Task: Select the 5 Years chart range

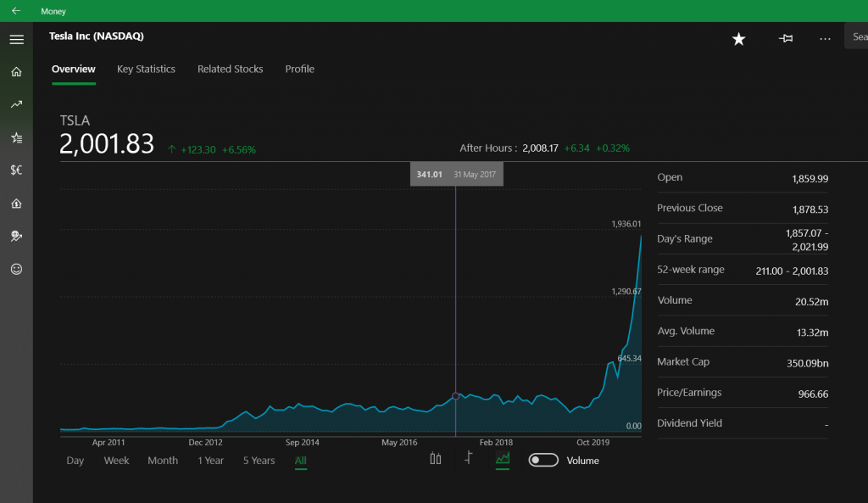Action: point(259,461)
